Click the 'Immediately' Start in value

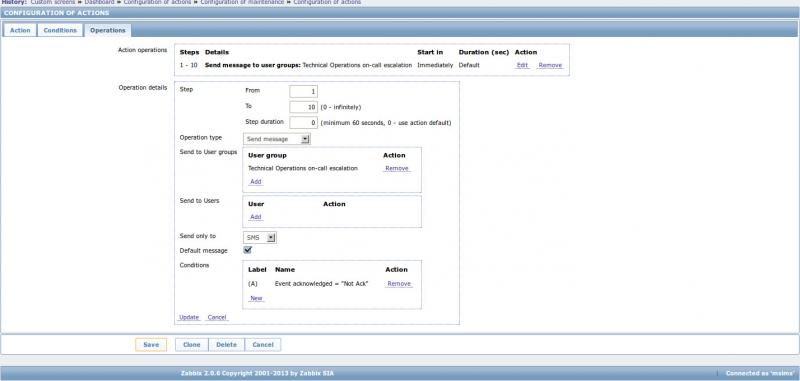point(435,65)
